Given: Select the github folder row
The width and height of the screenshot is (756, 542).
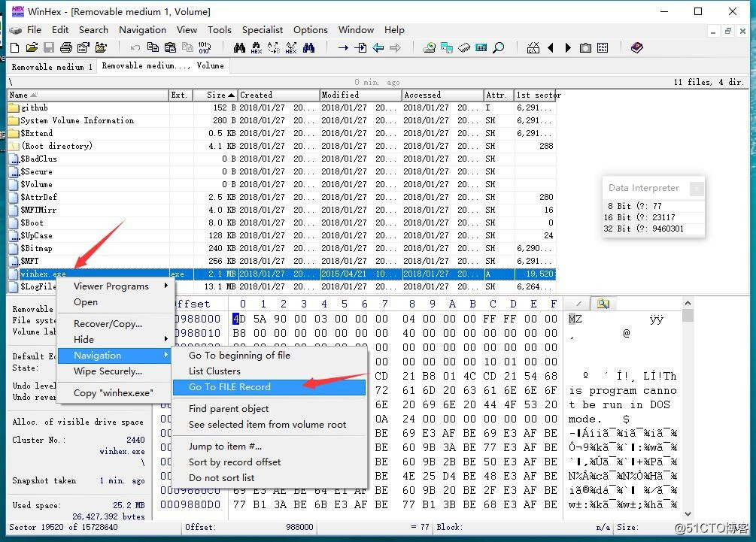Looking at the screenshot, I should point(281,107).
